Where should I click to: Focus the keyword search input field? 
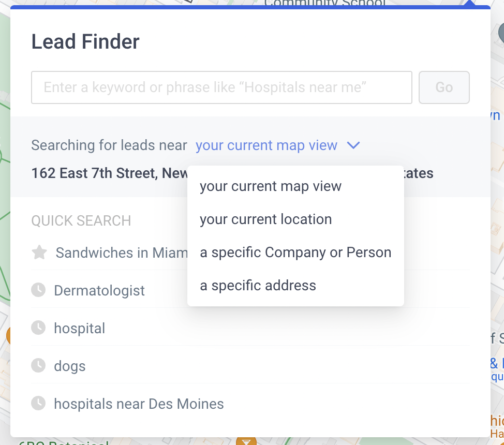pos(222,87)
